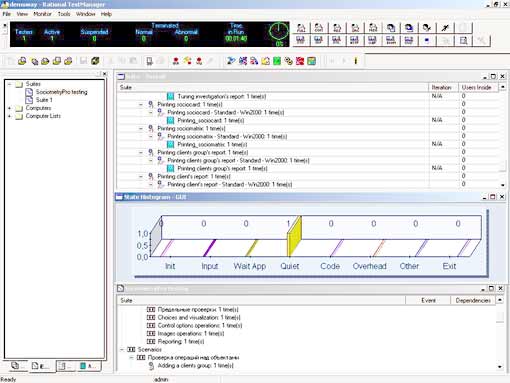Image resolution: width=510 pixels, height=383 pixels.
Task: Click the Suite column header in lower panel
Action: click(x=261, y=300)
